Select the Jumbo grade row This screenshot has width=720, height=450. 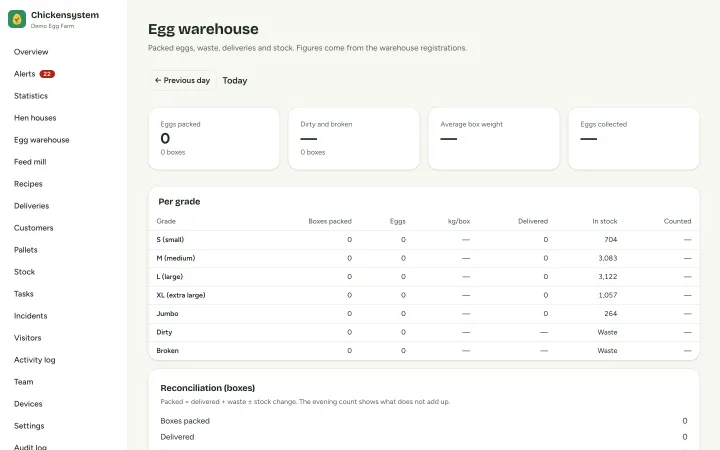[424, 314]
